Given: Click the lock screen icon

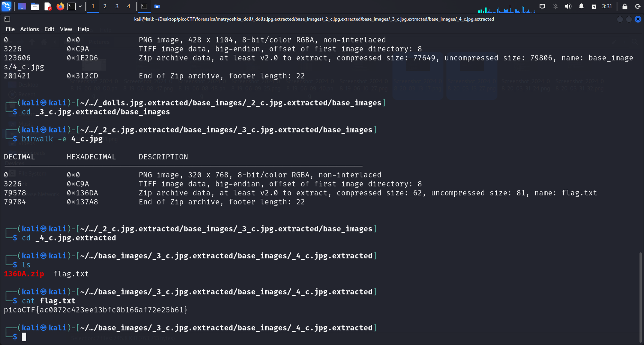Looking at the screenshot, I should (x=625, y=6).
